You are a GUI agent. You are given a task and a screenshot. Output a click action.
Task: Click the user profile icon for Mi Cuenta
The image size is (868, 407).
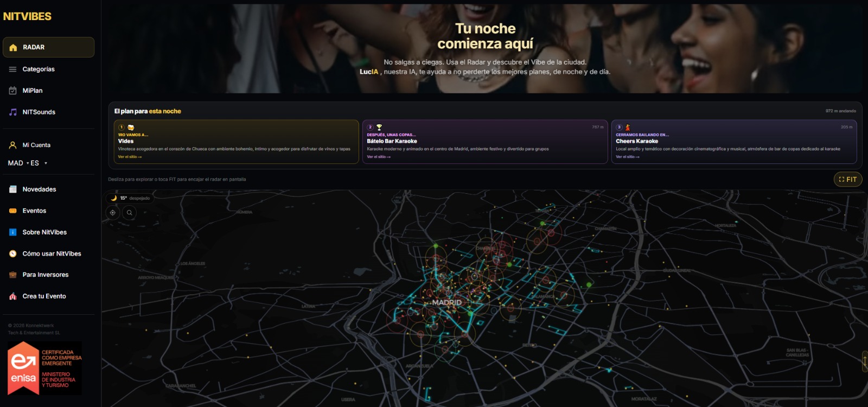click(13, 145)
